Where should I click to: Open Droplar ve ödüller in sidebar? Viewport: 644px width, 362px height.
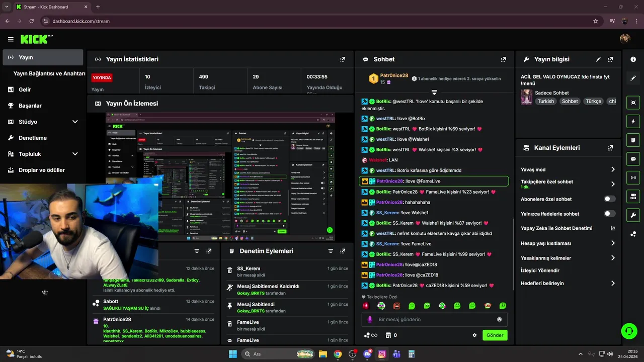43,170
